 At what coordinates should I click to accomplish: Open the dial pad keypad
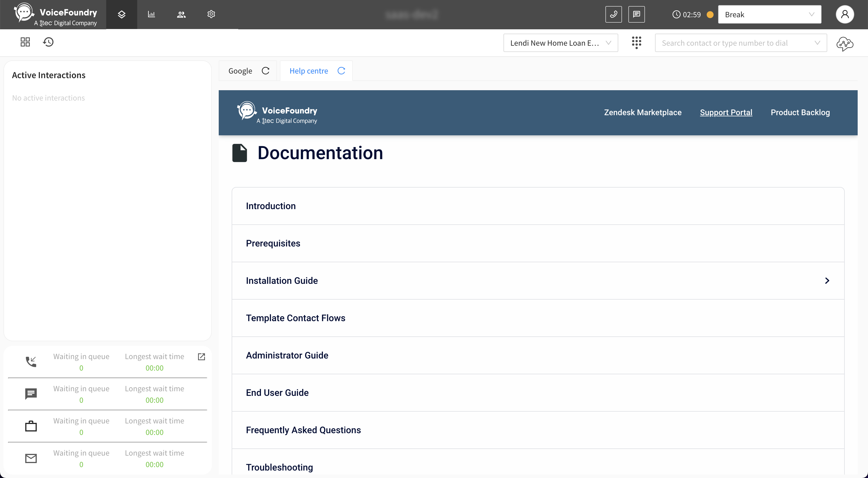coord(637,43)
